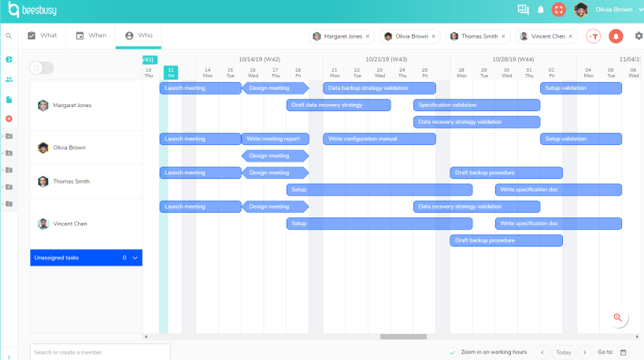Click the red alert bell button

coord(616,36)
